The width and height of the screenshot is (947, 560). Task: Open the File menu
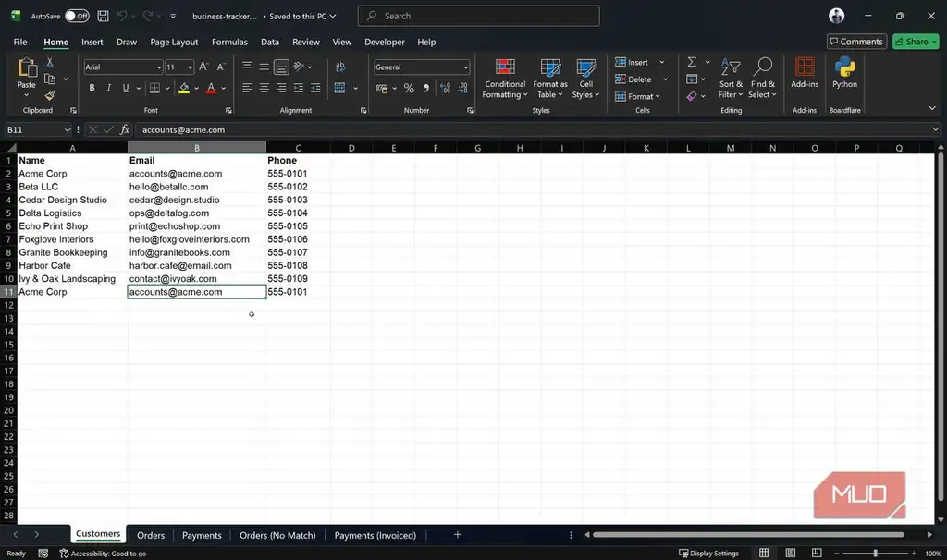click(20, 42)
